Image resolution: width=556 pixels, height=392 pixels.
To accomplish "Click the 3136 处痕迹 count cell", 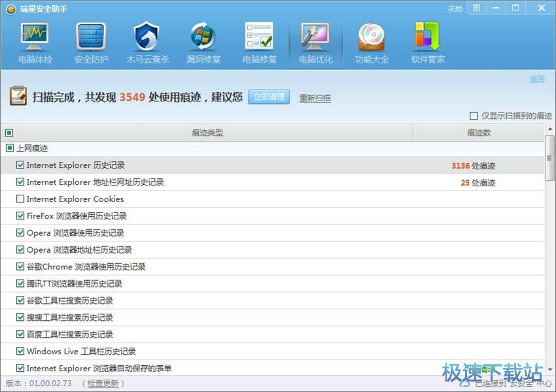I will [x=474, y=166].
